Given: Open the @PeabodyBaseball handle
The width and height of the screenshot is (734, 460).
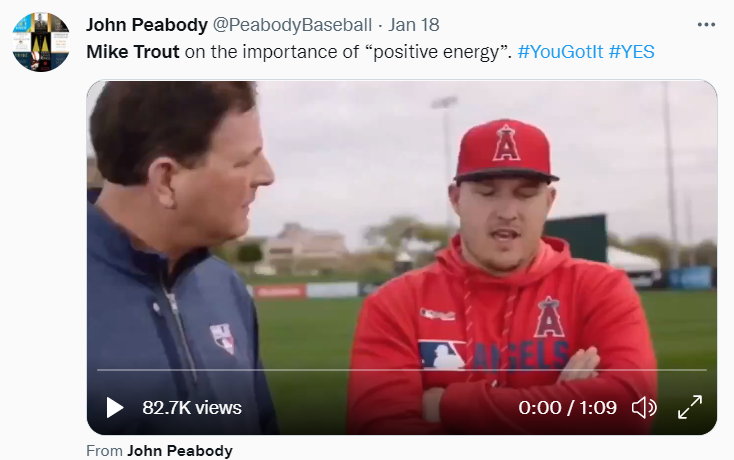Looking at the screenshot, I should (292, 25).
